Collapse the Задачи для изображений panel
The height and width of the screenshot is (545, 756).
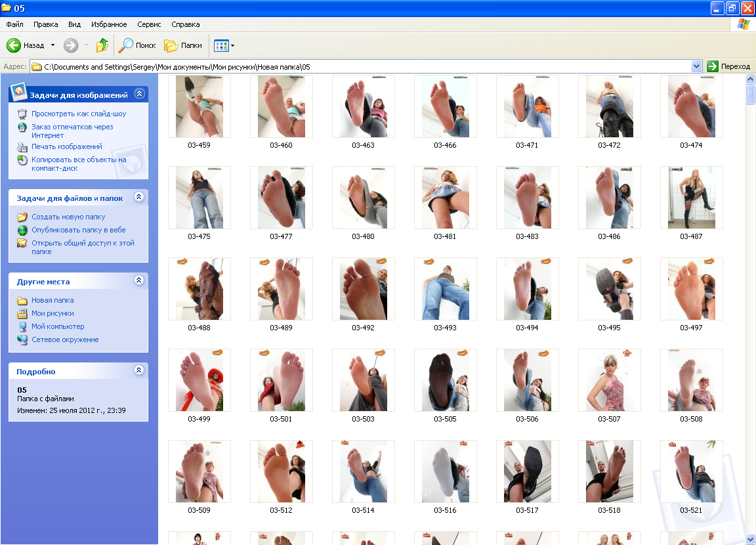coord(139,93)
